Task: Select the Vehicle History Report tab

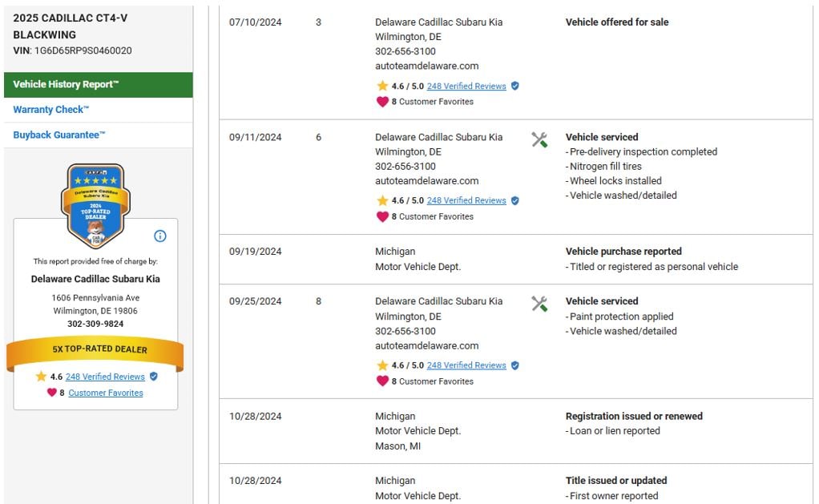Action: 98,84
